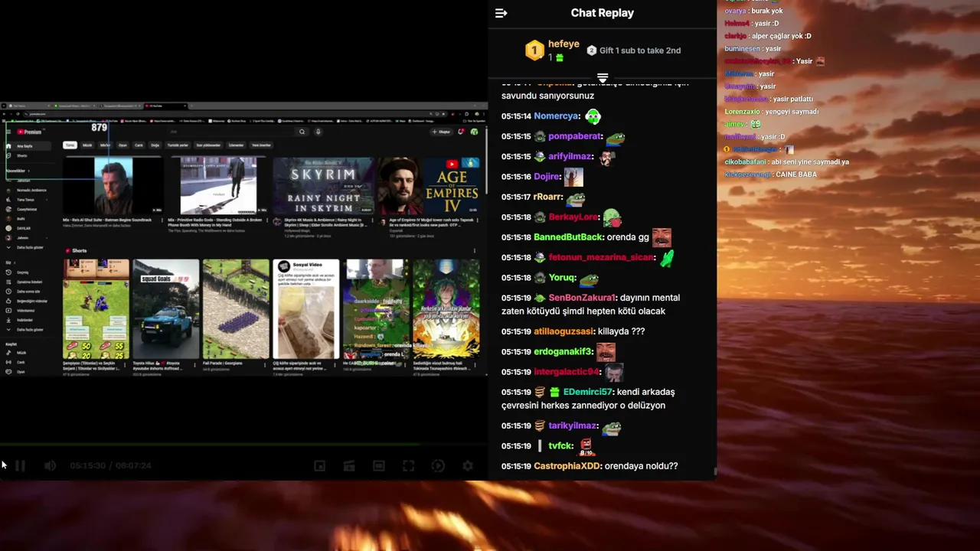Open the Tuna Tavus subscription
The width and height of the screenshot is (980, 551).
[x=26, y=200]
